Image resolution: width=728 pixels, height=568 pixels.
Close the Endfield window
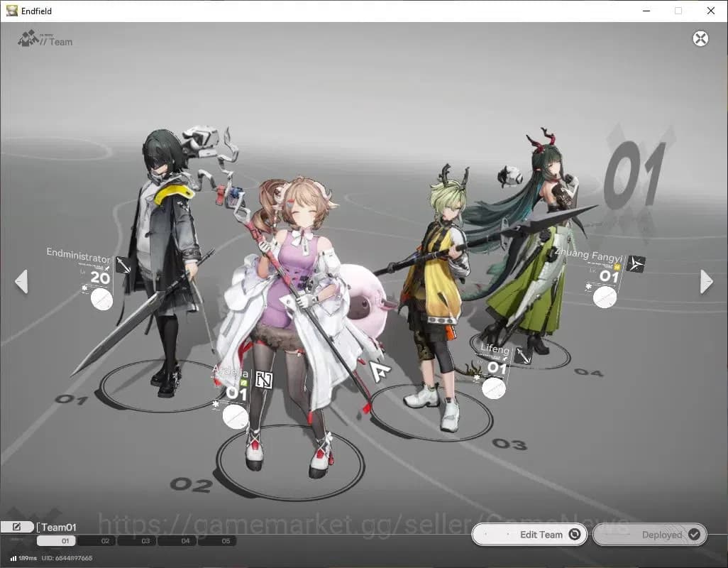coord(711,11)
